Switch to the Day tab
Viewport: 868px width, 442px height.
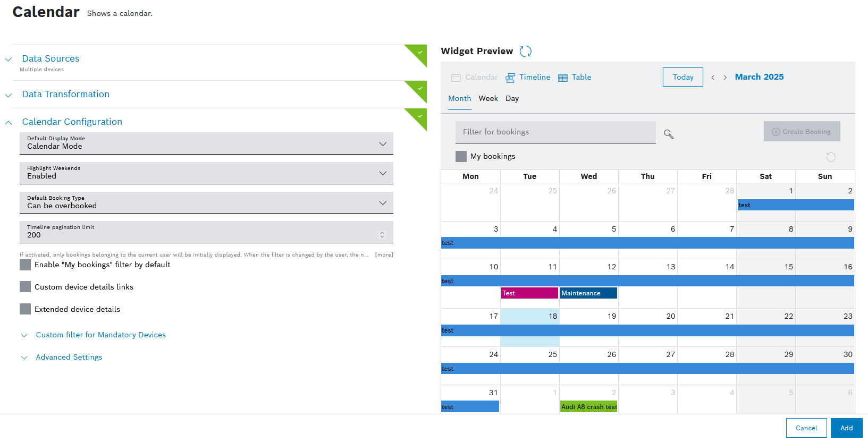[x=512, y=98]
